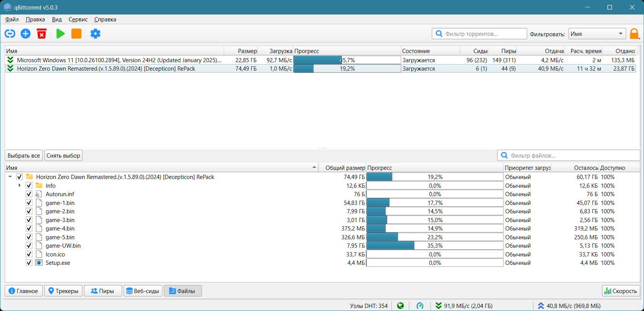Switch to the Веб-сиды tab
This screenshot has height=311, width=644.
143,291
